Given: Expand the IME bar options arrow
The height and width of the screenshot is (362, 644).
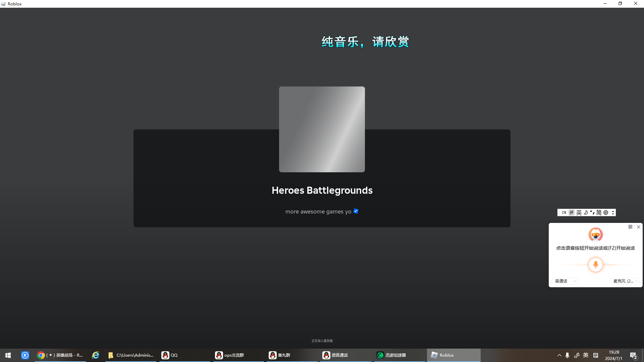Looking at the screenshot, I should (x=613, y=213).
